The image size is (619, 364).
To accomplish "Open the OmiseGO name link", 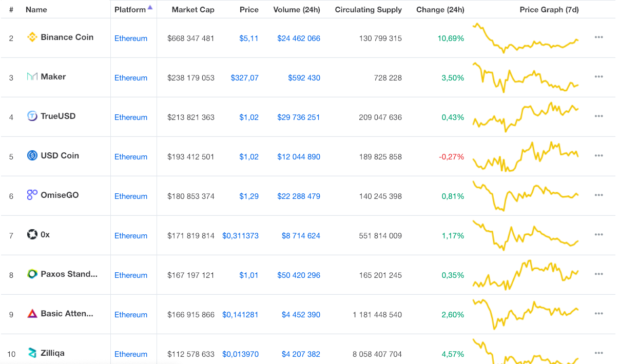I will coord(60,195).
